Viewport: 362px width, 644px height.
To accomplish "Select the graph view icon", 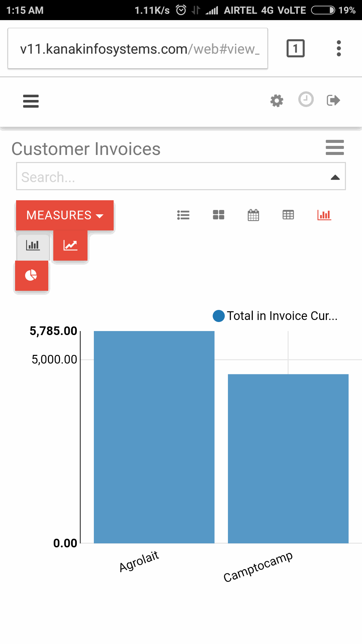I will click(x=324, y=215).
